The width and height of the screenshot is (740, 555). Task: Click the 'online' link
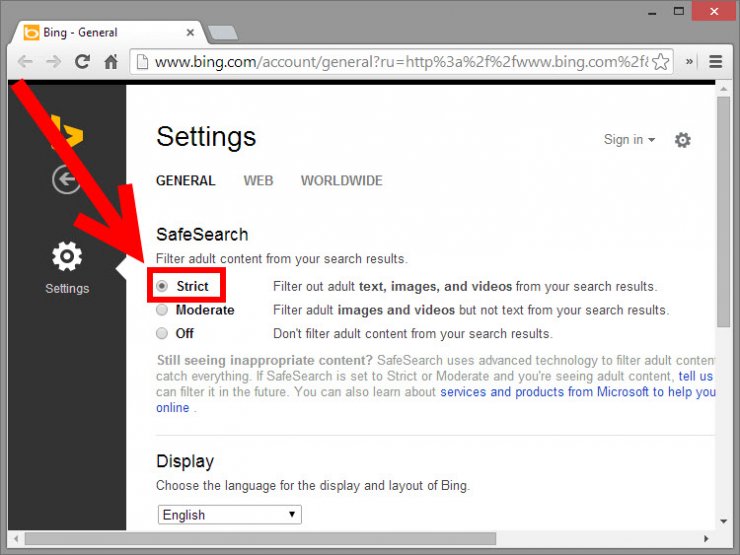pyautogui.click(x=173, y=407)
